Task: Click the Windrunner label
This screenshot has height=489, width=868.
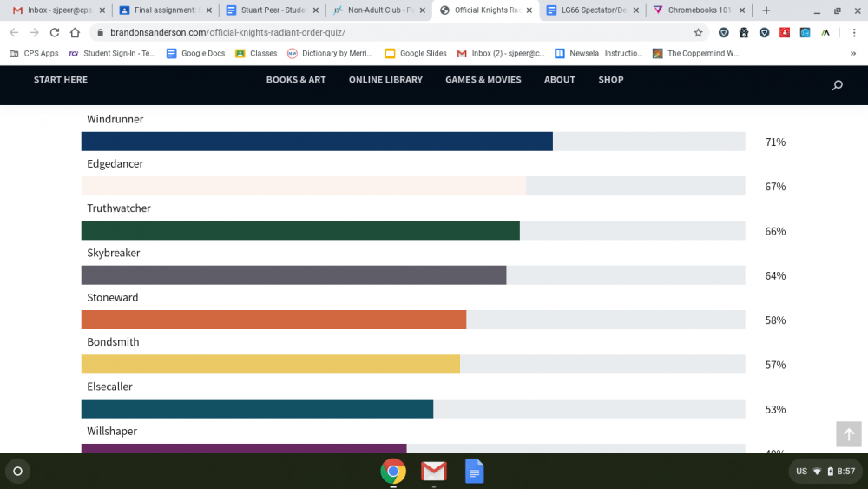Action: click(x=115, y=119)
